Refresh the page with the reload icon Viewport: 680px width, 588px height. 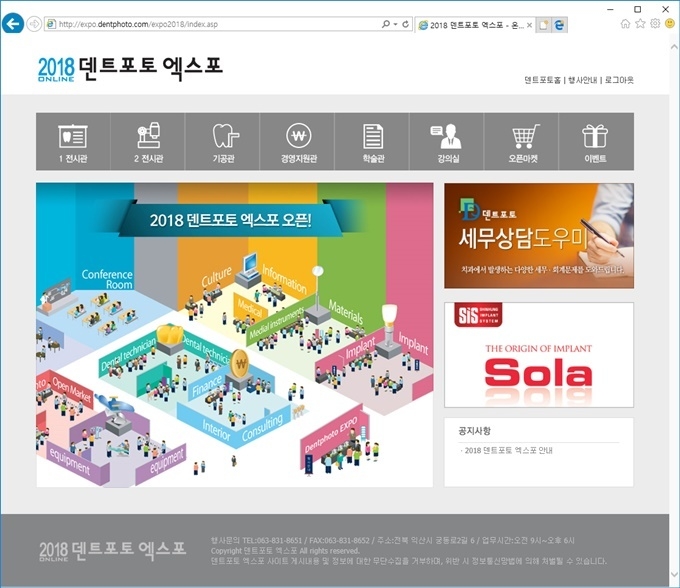pyautogui.click(x=405, y=24)
